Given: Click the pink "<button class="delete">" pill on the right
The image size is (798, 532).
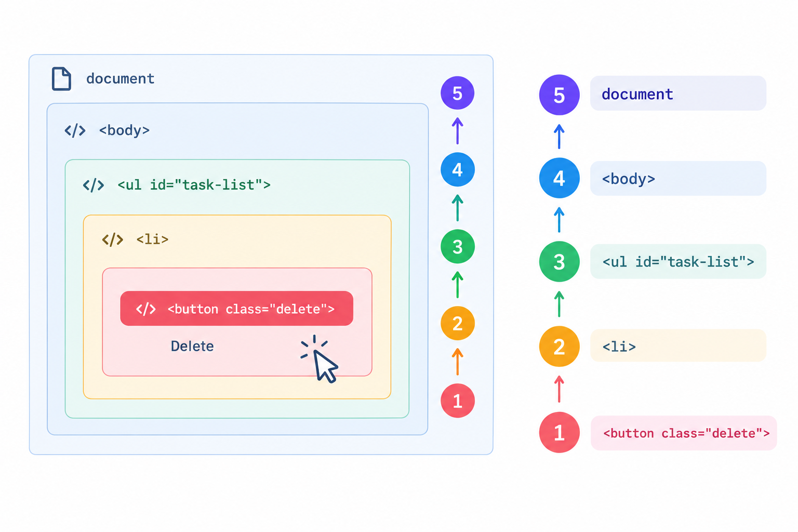Looking at the screenshot, I should click(684, 433).
